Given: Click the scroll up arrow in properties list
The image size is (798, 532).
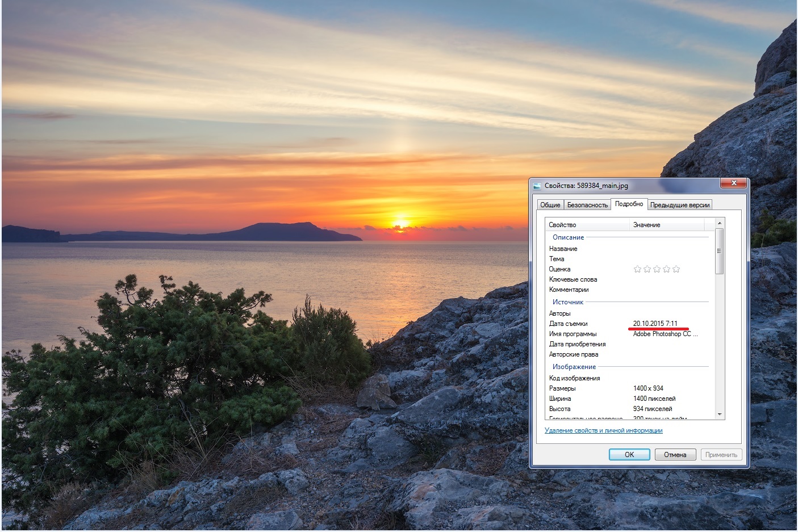Looking at the screenshot, I should click(x=720, y=223).
